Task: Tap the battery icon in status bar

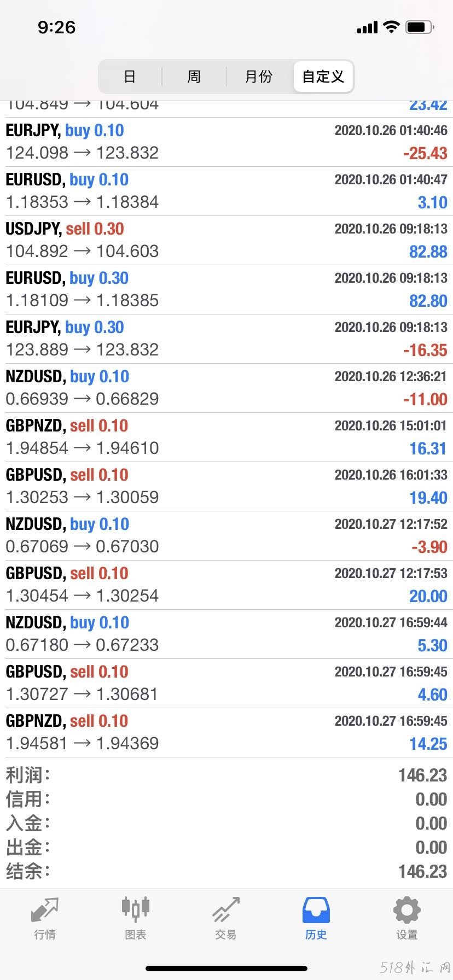Action: coord(420,27)
